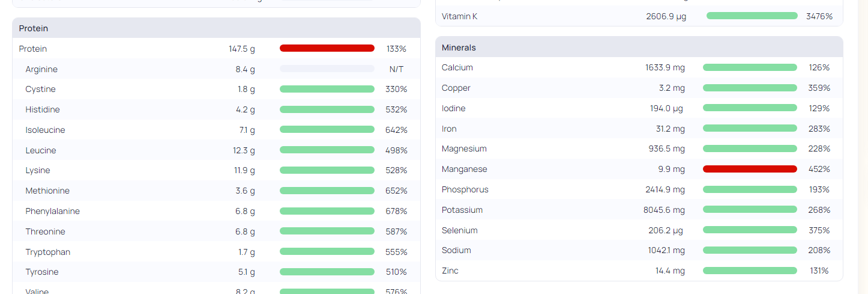The image size is (868, 294).
Task: Click the Copper green progress bar
Action: pos(750,88)
